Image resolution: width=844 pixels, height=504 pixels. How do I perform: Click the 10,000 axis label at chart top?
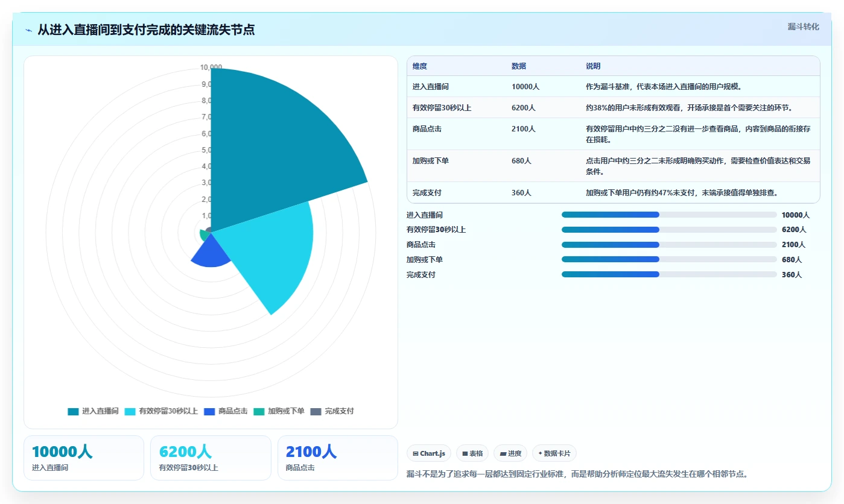coord(211,68)
